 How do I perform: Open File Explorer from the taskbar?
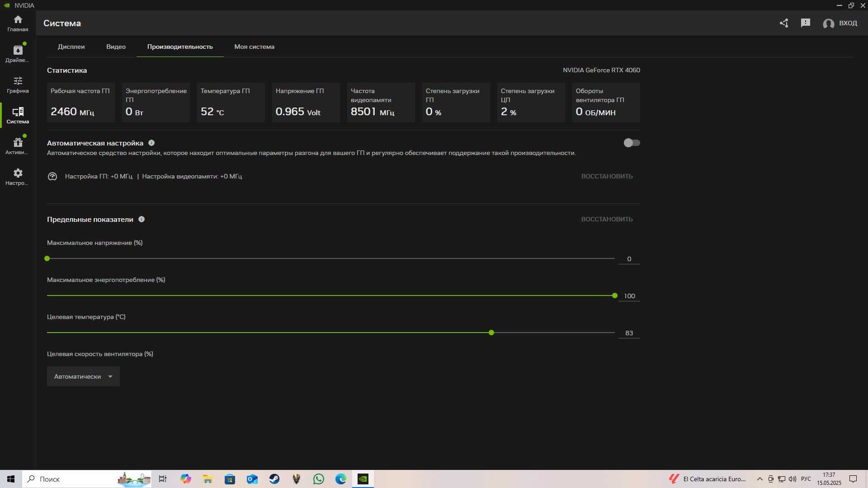click(208, 479)
